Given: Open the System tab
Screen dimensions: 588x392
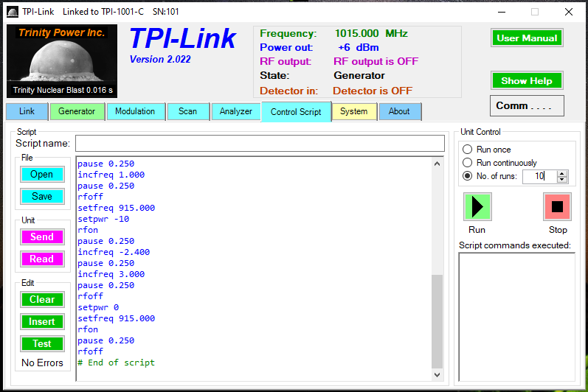Looking at the screenshot, I should tap(353, 111).
